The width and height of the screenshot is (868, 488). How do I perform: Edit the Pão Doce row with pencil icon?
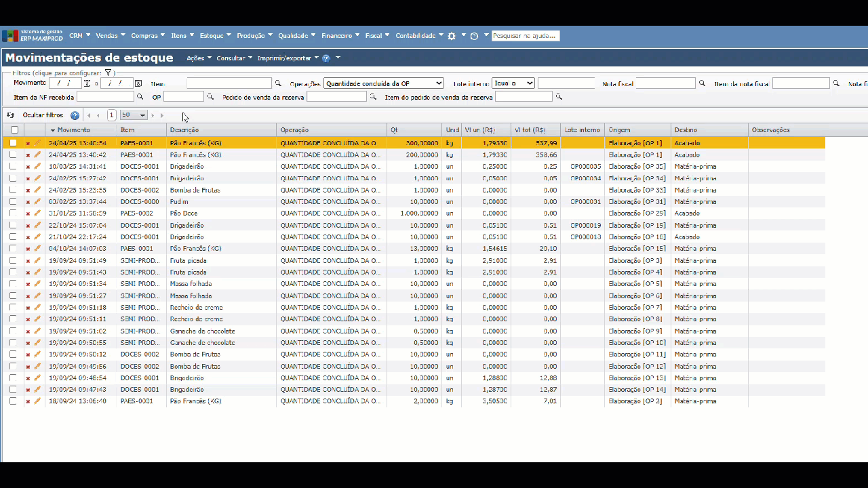click(37, 213)
